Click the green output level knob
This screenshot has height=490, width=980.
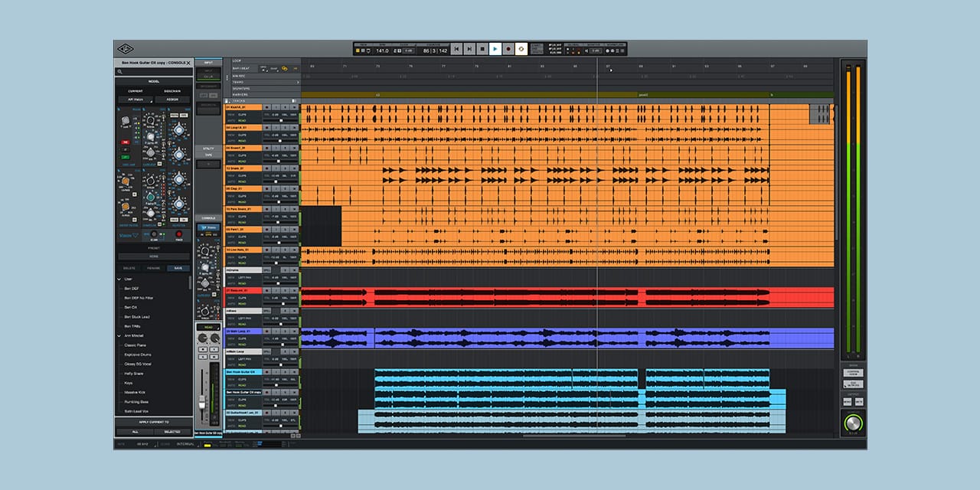(852, 423)
